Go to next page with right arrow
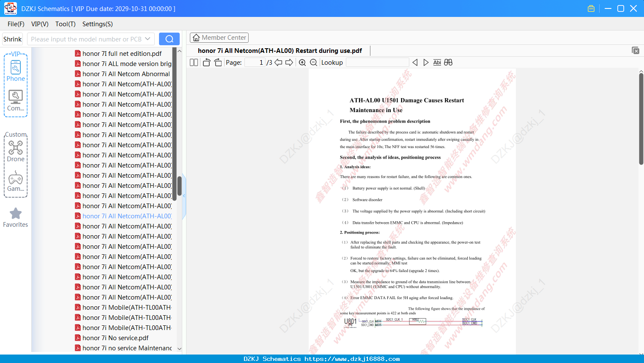Viewport: 644px width, 363px height. (x=289, y=63)
